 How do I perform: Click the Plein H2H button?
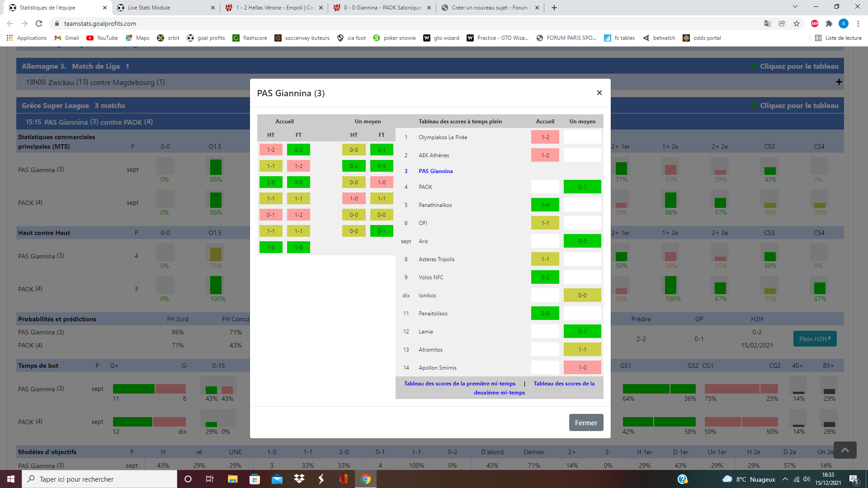(x=815, y=338)
